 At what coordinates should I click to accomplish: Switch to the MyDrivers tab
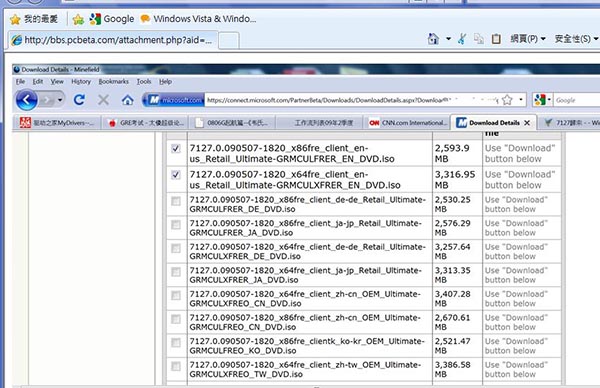57,123
